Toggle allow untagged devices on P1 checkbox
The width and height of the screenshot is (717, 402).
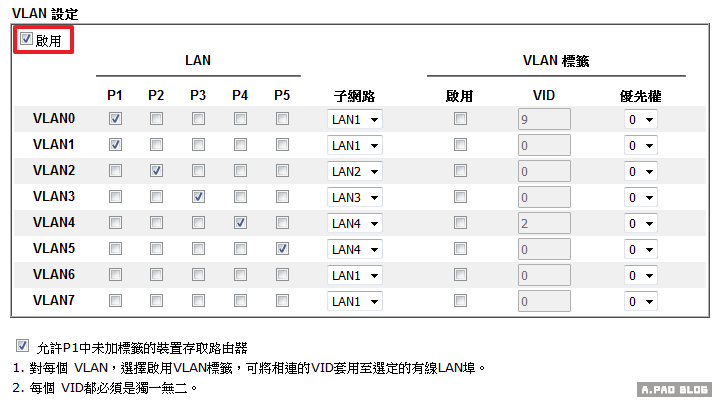(23, 346)
